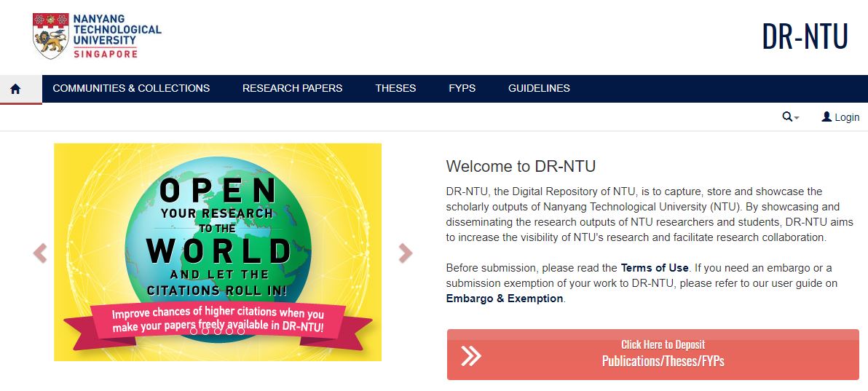Open the Terms of Use link

click(x=655, y=268)
